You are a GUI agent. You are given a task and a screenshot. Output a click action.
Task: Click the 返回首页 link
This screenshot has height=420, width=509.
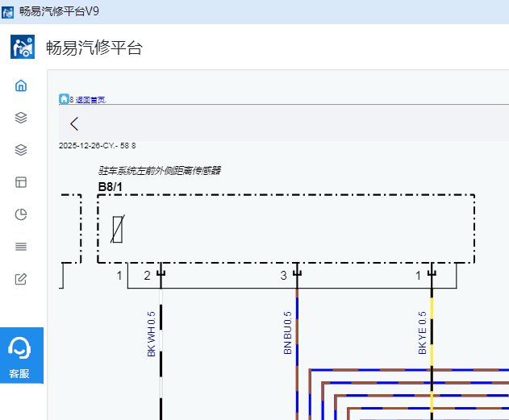pyautogui.click(x=90, y=100)
